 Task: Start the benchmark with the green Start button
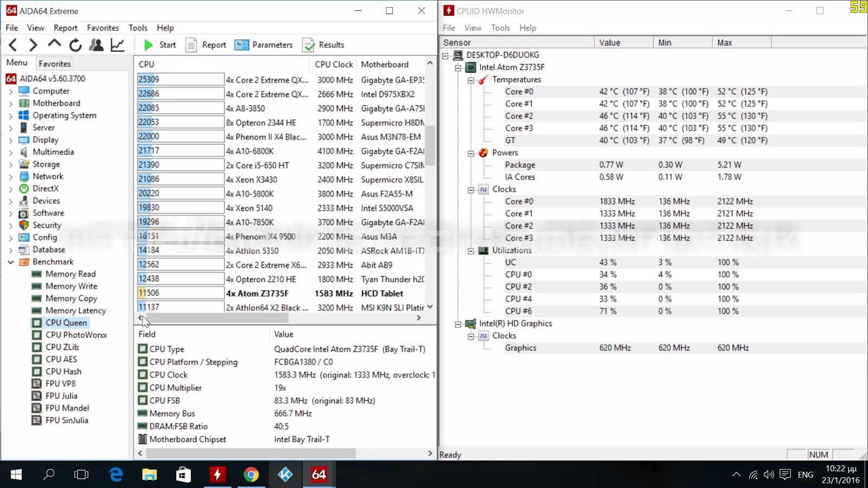coord(160,45)
